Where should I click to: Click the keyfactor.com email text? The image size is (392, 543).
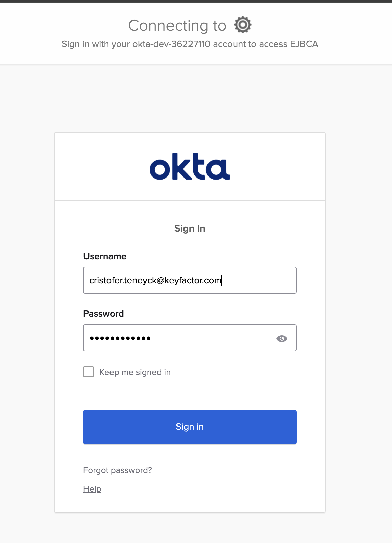coord(193,280)
